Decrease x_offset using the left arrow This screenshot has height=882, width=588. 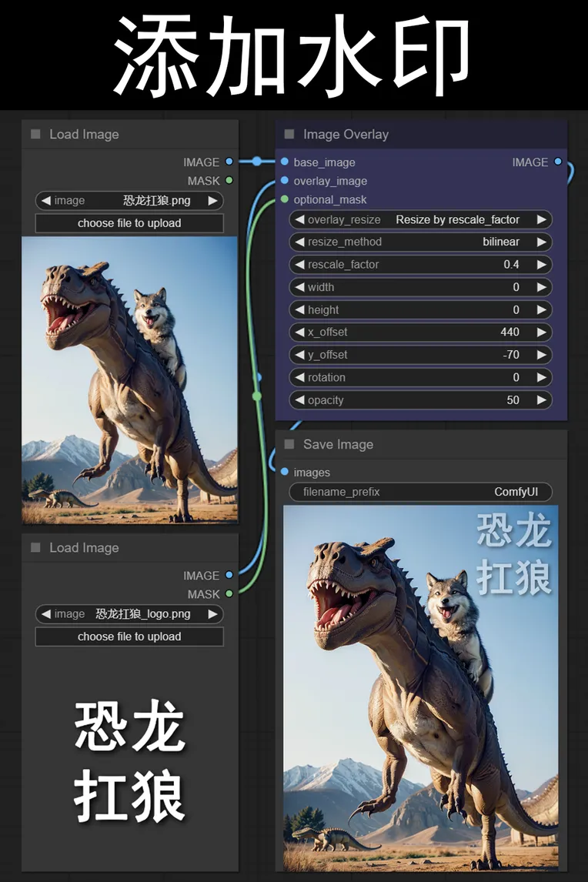pyautogui.click(x=299, y=332)
